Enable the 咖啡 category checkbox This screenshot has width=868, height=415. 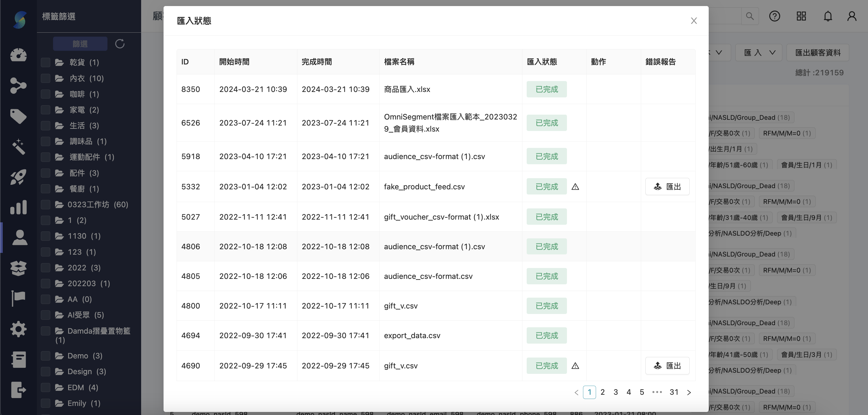[45, 94]
